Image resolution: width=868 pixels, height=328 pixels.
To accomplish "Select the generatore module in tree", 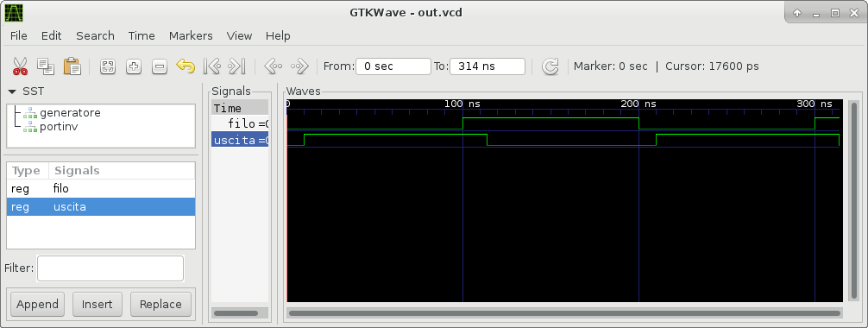I will point(70,113).
